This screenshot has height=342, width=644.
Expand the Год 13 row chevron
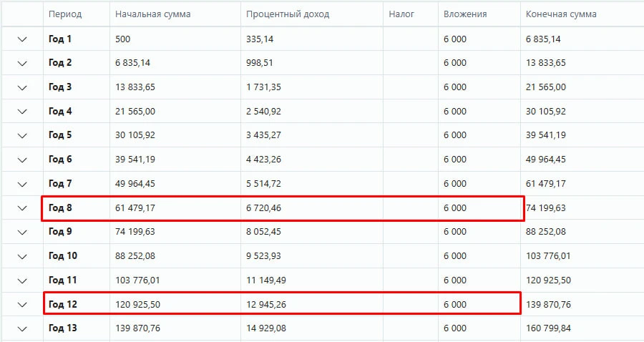pyautogui.click(x=22, y=328)
